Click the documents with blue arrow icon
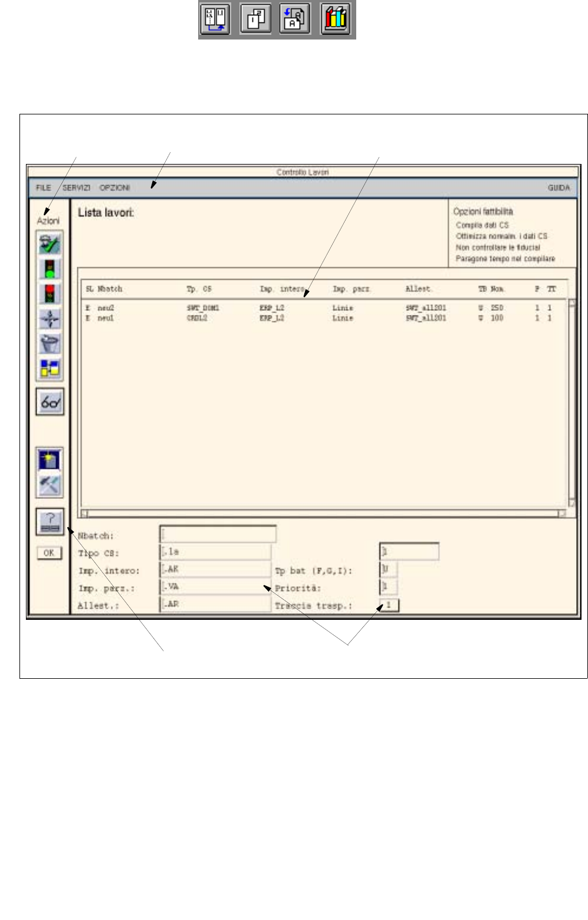This screenshot has height=920, width=588. click(294, 19)
